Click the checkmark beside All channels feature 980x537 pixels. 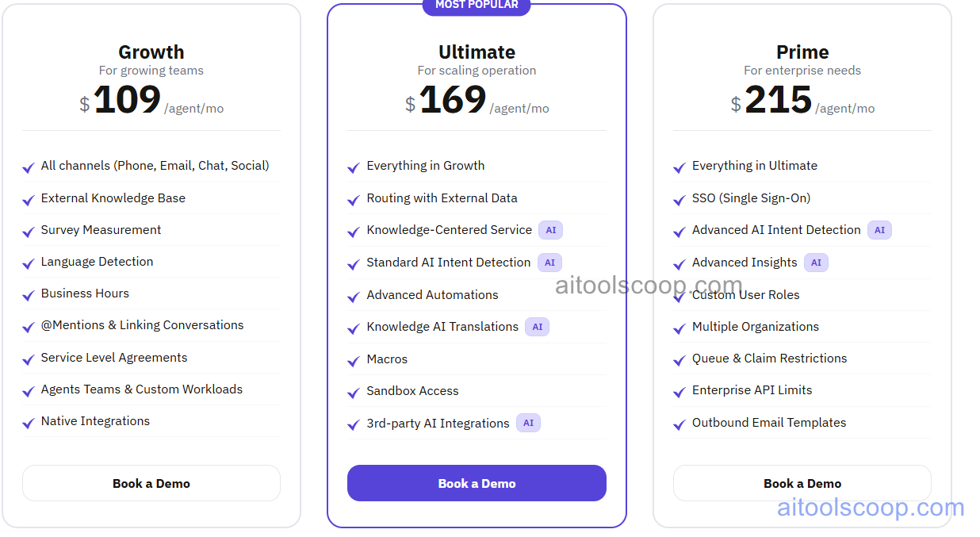28,167
